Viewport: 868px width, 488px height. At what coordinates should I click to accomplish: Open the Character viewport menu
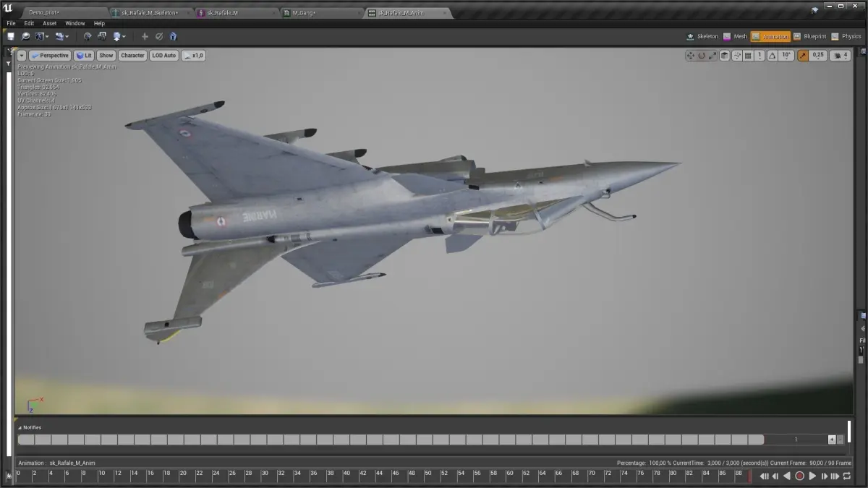click(132, 55)
